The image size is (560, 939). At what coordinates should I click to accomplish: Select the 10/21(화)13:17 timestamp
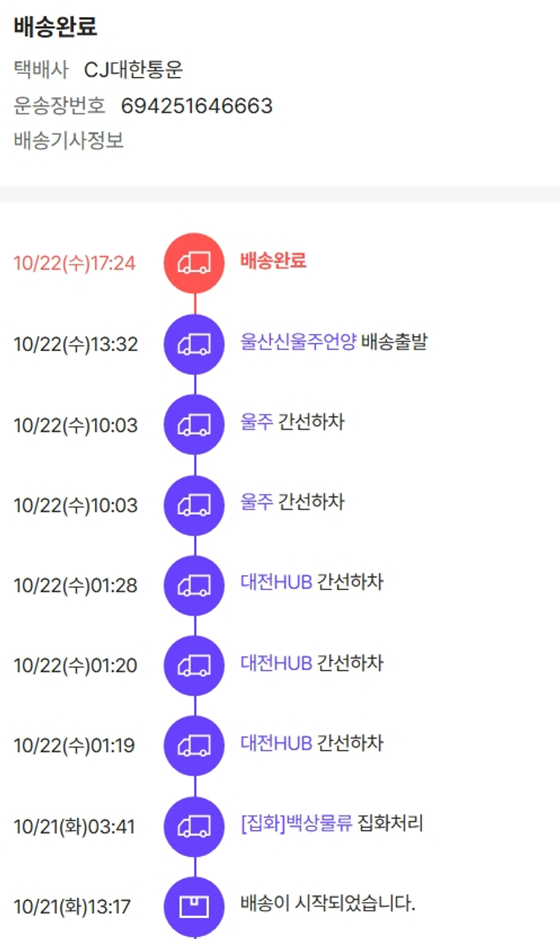tap(72, 907)
